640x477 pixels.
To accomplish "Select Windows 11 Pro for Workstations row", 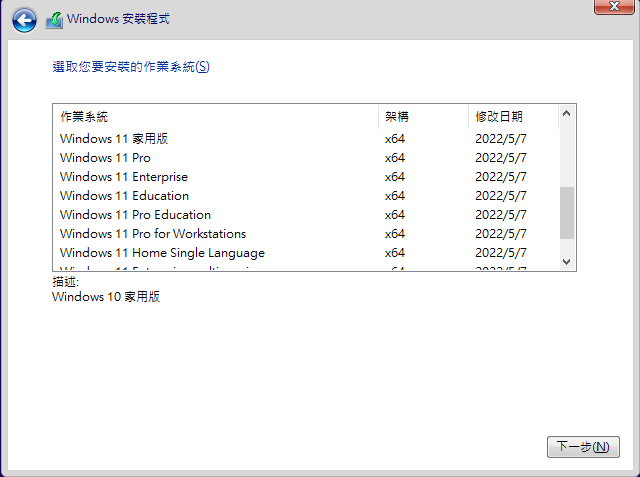I will pyautogui.click(x=306, y=234).
